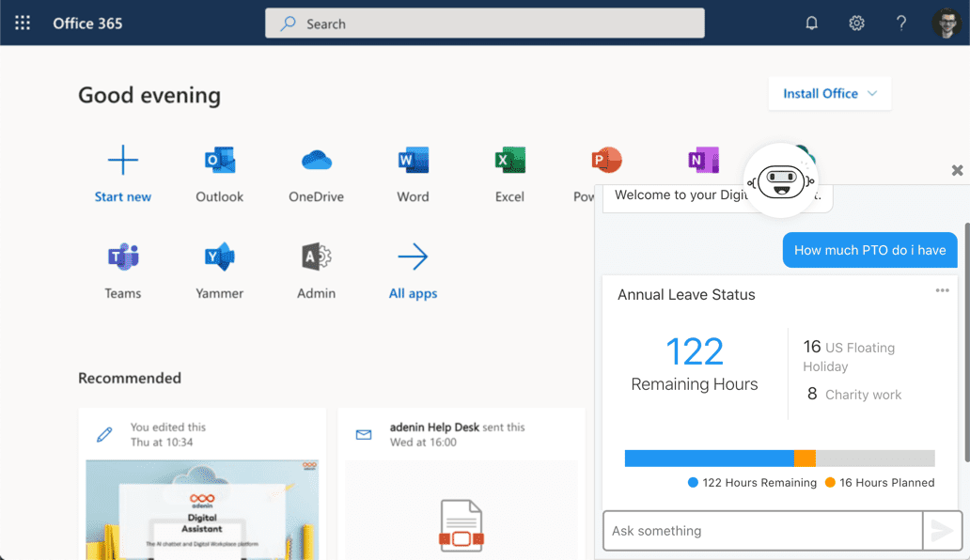Click the 'Recommended' section heading
The image size is (970, 560).
click(x=130, y=378)
